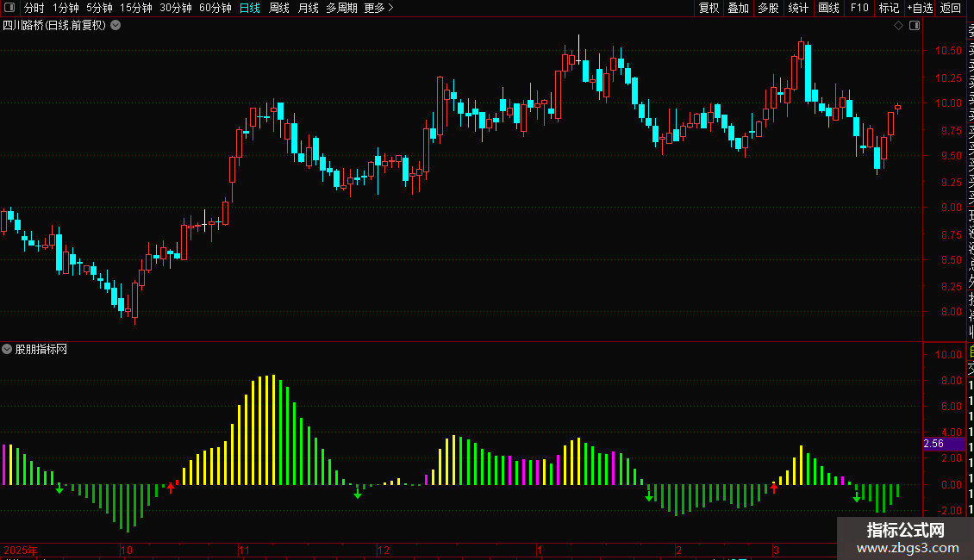The height and width of the screenshot is (560, 974).
Task: Open the 多股 multi-stock view
Action: coord(768,8)
